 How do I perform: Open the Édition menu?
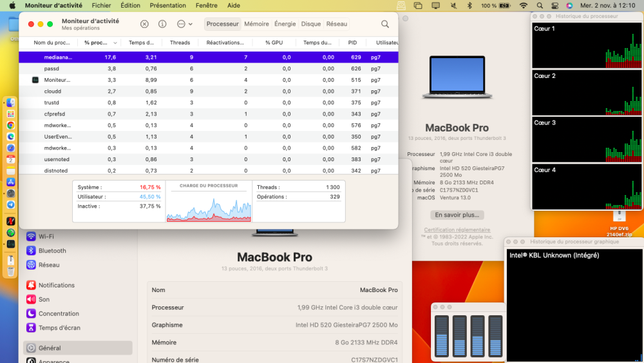click(130, 5)
